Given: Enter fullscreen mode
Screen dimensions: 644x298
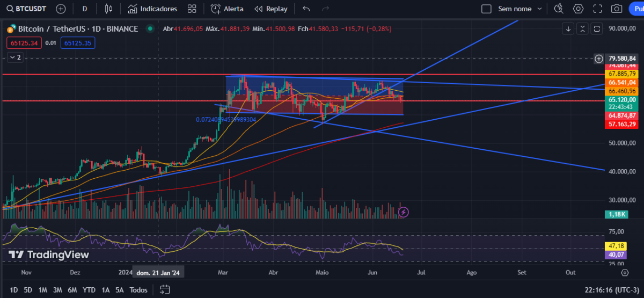Looking at the screenshot, I should click(x=597, y=9).
